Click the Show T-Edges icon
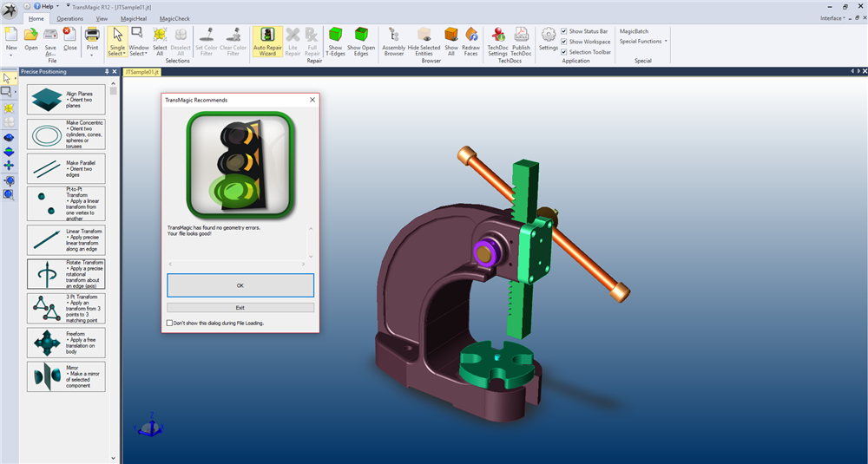Screen dimensions: 868x464 [335, 40]
